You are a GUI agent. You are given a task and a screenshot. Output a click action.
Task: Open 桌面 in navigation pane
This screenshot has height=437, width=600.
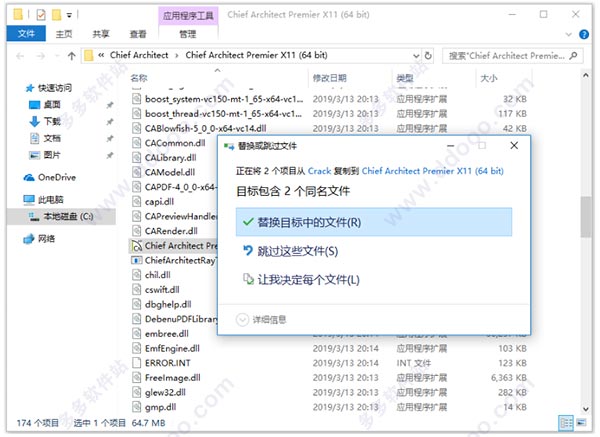(x=45, y=104)
